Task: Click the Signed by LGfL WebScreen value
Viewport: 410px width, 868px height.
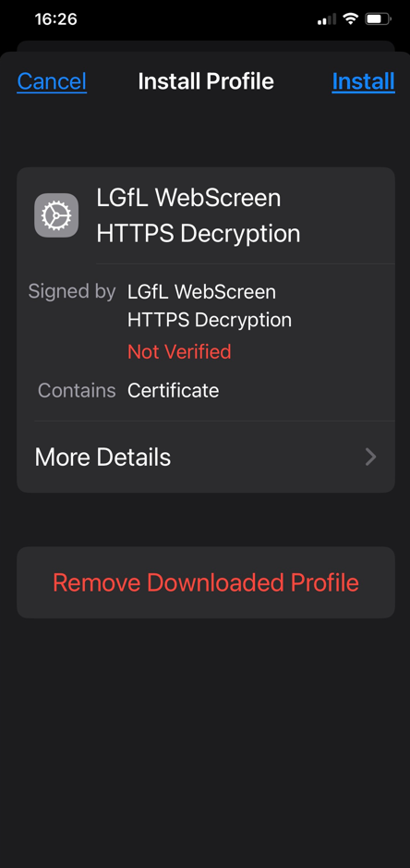Action: tap(210, 306)
